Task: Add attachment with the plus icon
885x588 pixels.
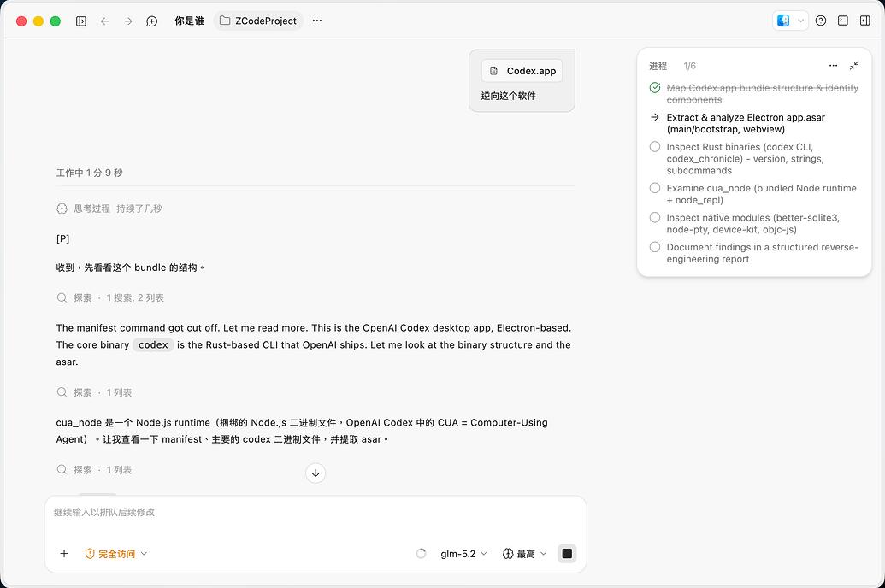Action: pyautogui.click(x=64, y=554)
